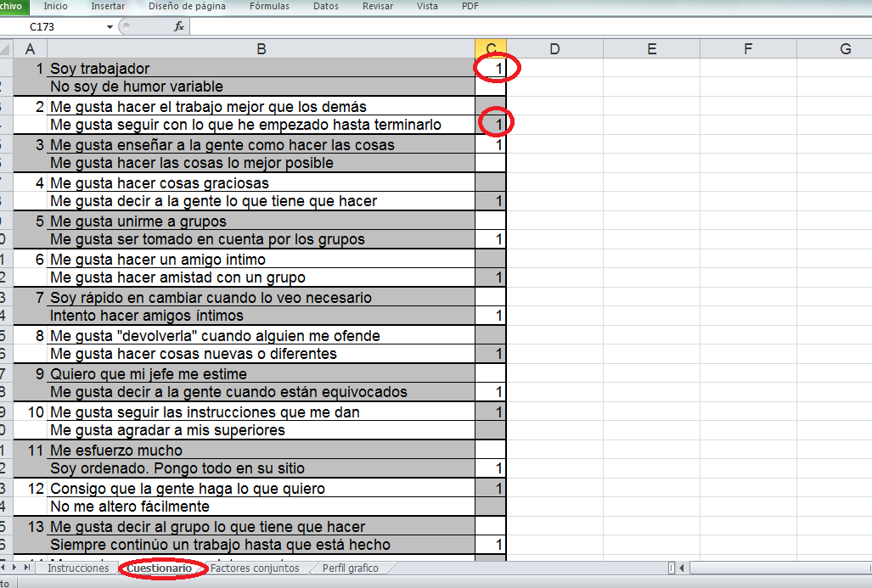Image resolution: width=872 pixels, height=588 pixels.
Task: Select the Perfil grafico sheet tab
Action: coord(350,568)
